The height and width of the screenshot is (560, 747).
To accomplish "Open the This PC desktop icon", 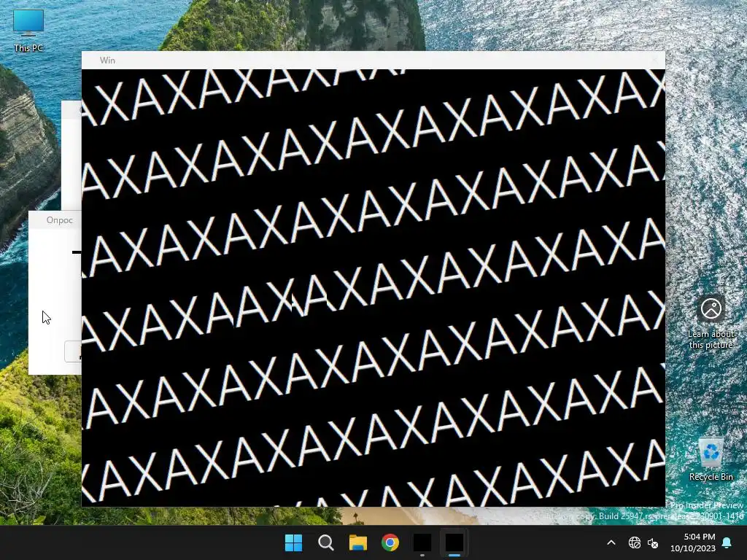I will pyautogui.click(x=28, y=31).
